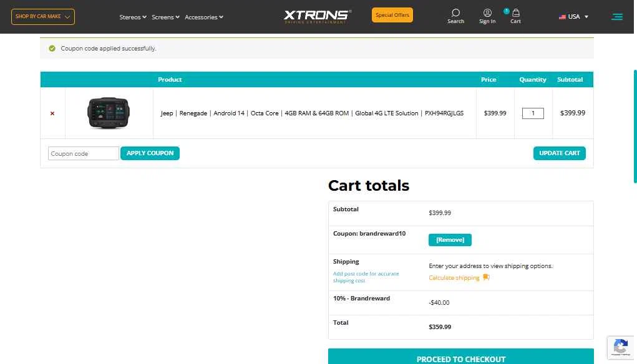Click the page vertical scrollbar
Image resolution: width=637 pixels, height=364 pixels.
coord(635,126)
